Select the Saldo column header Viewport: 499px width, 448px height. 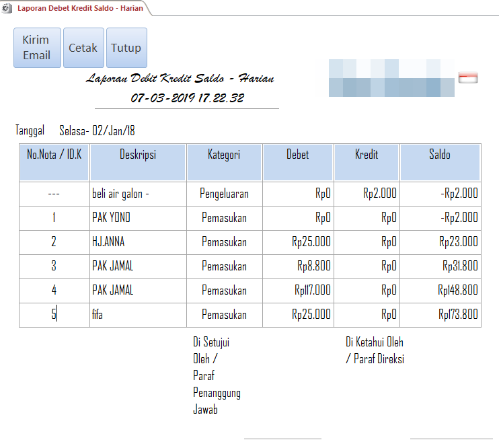click(440, 155)
